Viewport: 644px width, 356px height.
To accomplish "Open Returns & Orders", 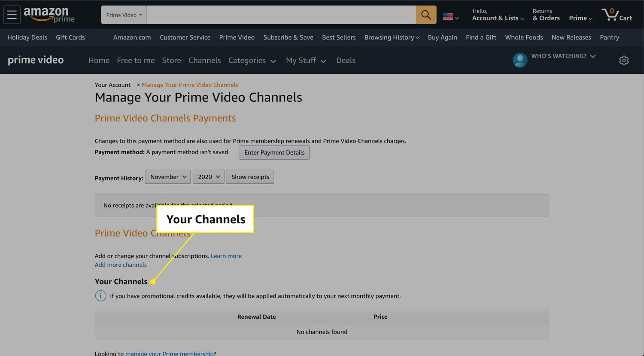I will [546, 15].
